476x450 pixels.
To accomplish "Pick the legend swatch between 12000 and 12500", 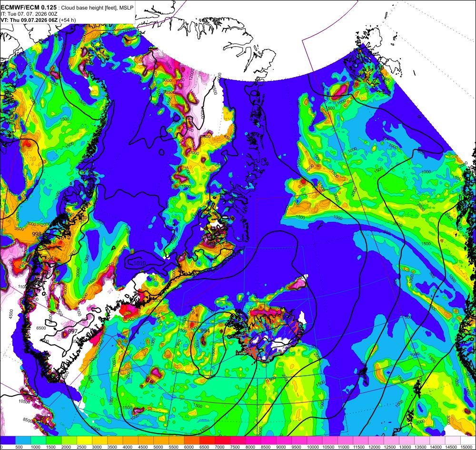I will [x=376, y=440].
